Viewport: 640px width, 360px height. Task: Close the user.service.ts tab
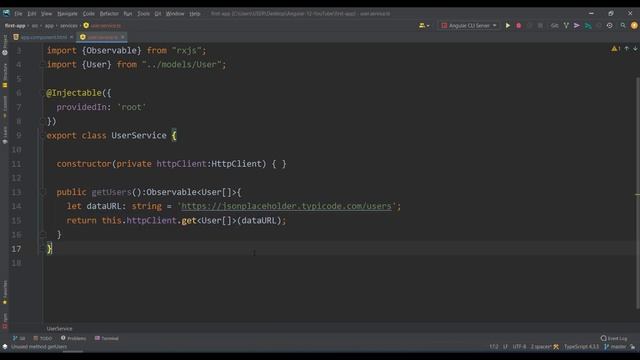122,37
